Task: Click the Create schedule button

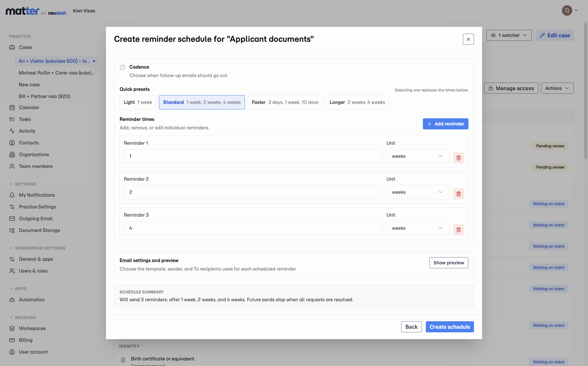Action: tap(449, 327)
